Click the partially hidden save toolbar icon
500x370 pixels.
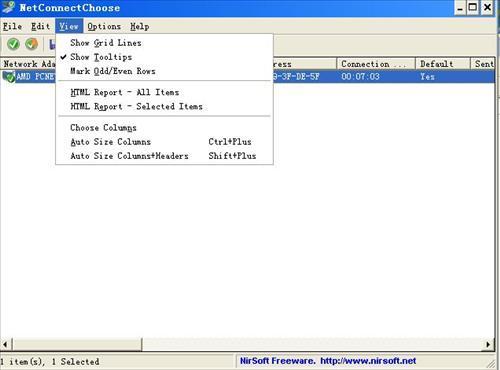(52, 44)
